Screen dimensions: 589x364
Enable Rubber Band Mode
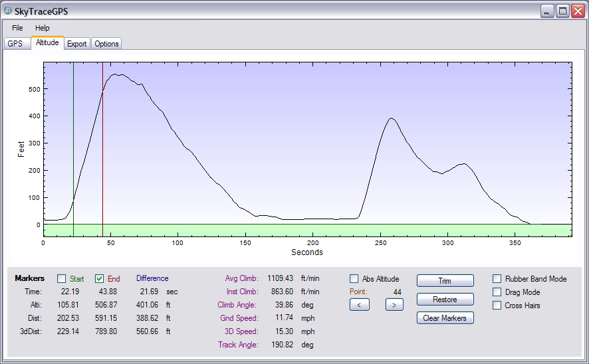coord(497,278)
